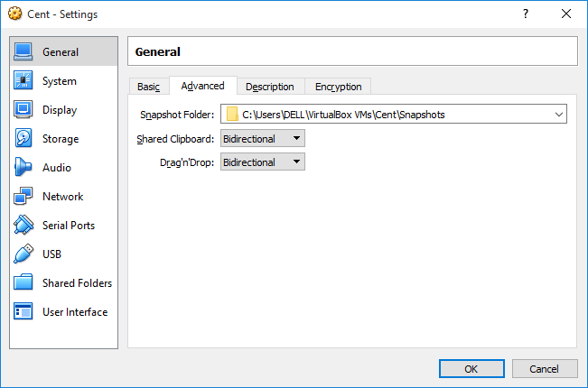Click the question mark help button

tap(526, 14)
